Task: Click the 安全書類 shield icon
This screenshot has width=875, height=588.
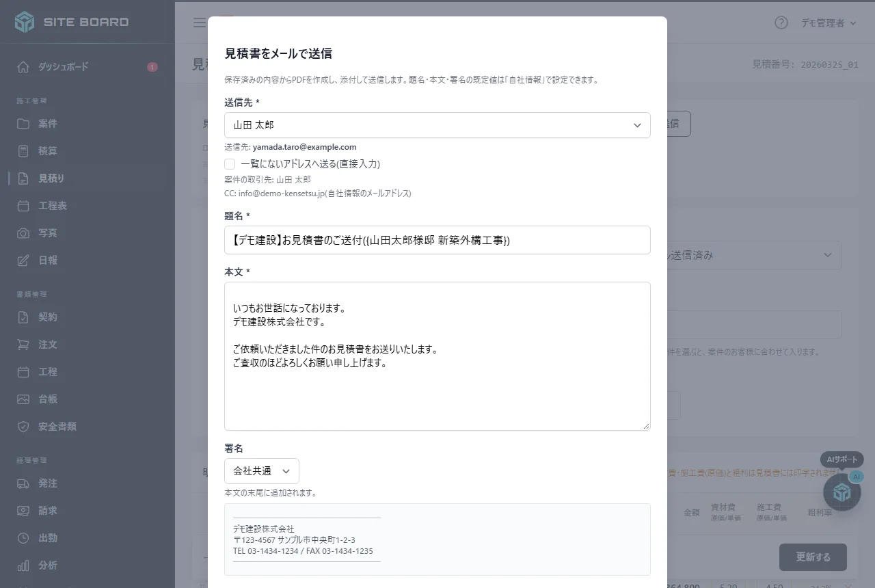Action: pyautogui.click(x=23, y=427)
